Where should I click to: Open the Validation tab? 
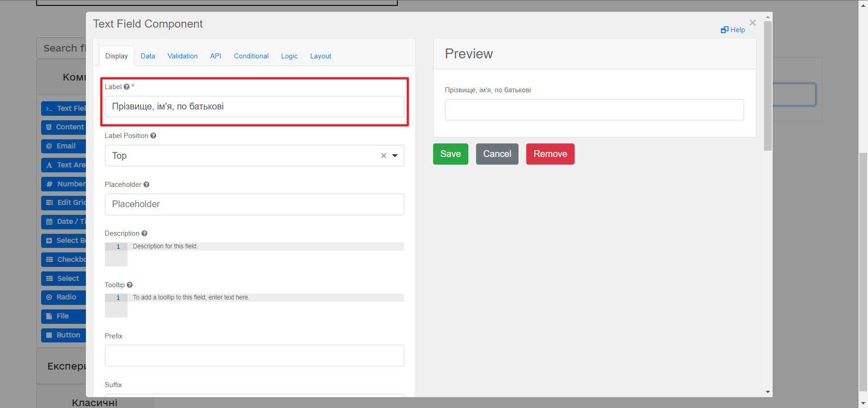183,56
